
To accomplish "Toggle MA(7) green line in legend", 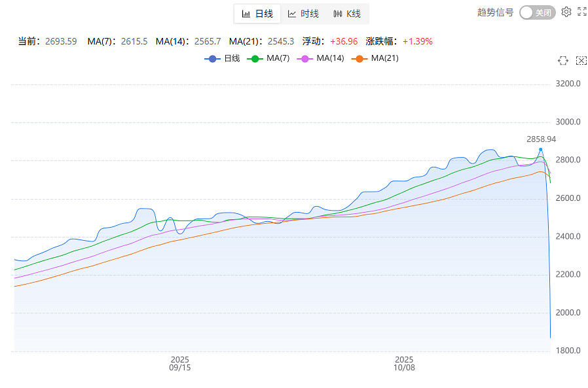I will (x=268, y=58).
